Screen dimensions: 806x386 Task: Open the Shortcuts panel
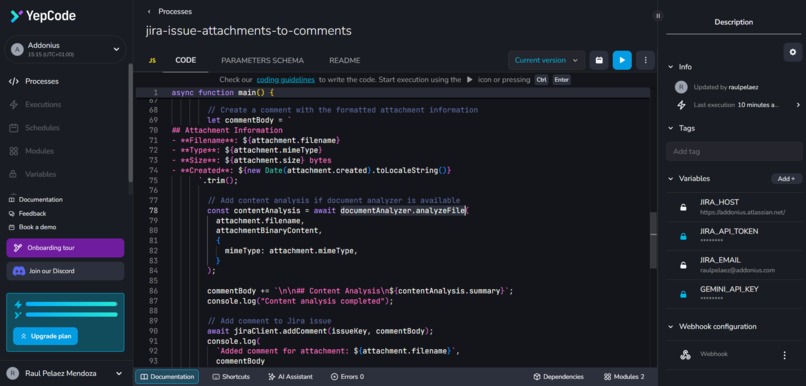pyautogui.click(x=231, y=377)
